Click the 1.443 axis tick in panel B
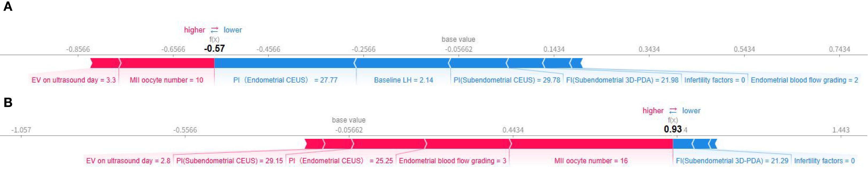The height and width of the screenshot is (175, 868). click(x=841, y=130)
